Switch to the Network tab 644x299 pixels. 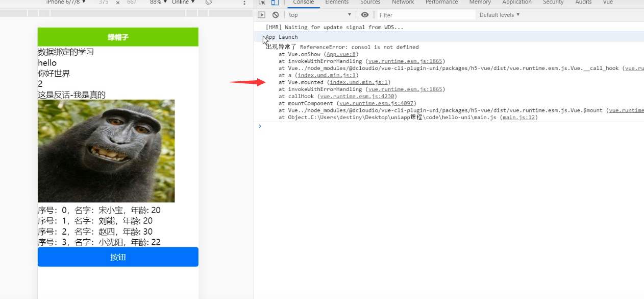[403, 2]
